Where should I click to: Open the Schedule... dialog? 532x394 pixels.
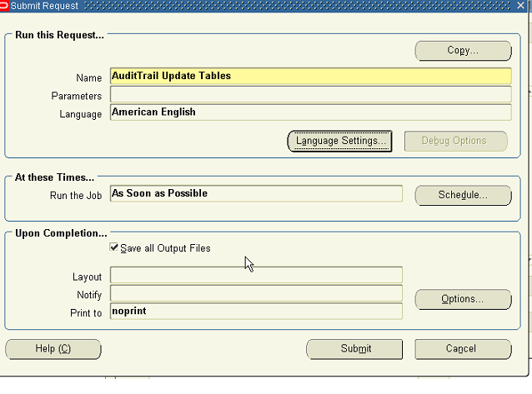pos(463,195)
